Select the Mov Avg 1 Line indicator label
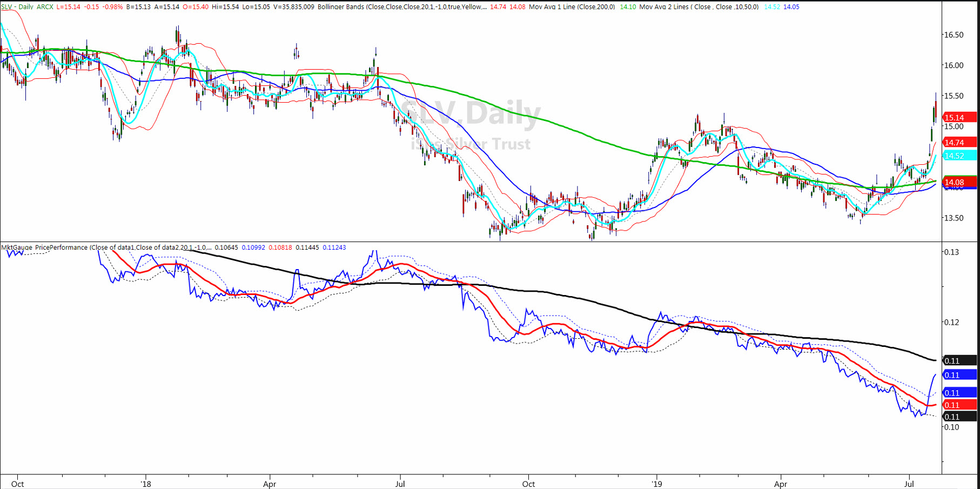980x489 pixels. 572,7
